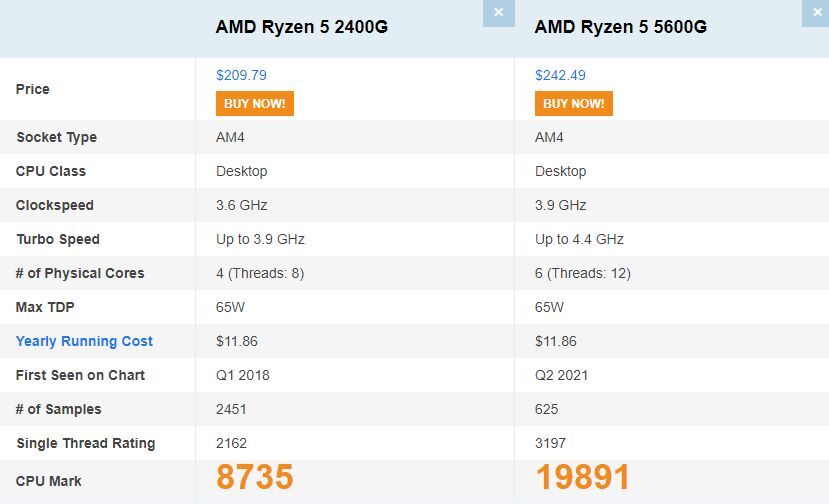Click Buy Now for Ryzen 5 5600G

(x=573, y=103)
